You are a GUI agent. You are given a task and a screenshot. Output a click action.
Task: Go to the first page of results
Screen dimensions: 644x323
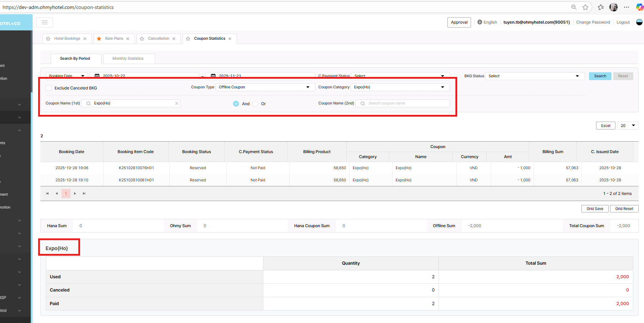(47, 194)
